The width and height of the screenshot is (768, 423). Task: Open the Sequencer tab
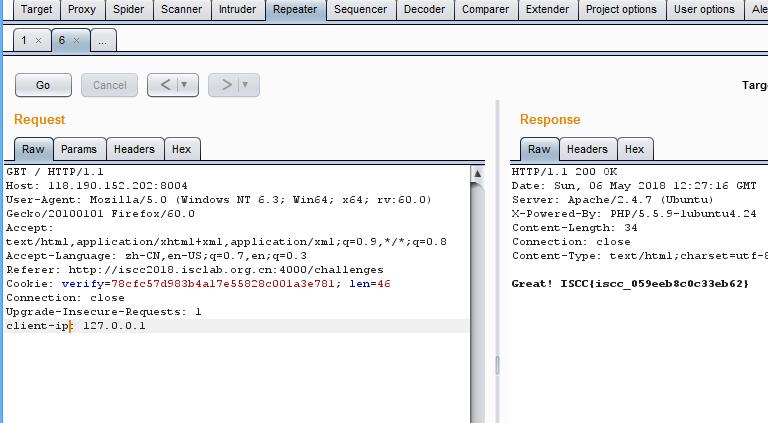tap(360, 9)
